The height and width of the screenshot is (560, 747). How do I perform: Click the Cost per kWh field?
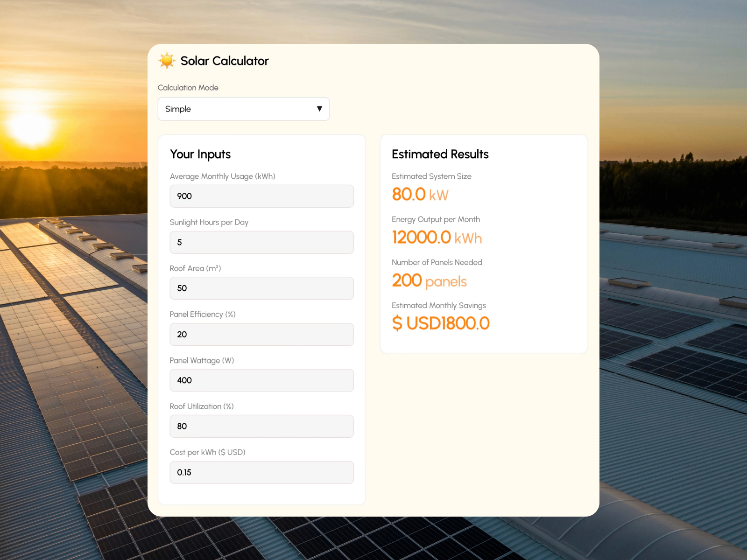click(261, 472)
